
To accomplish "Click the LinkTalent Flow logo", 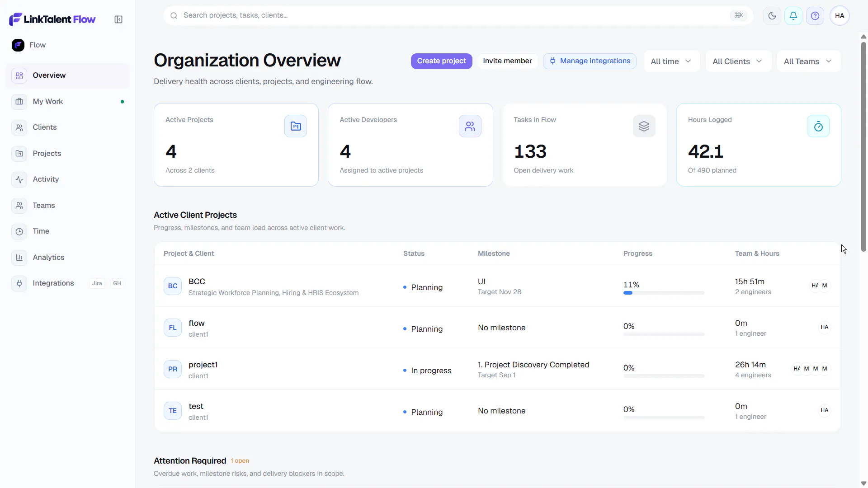I will [x=52, y=19].
